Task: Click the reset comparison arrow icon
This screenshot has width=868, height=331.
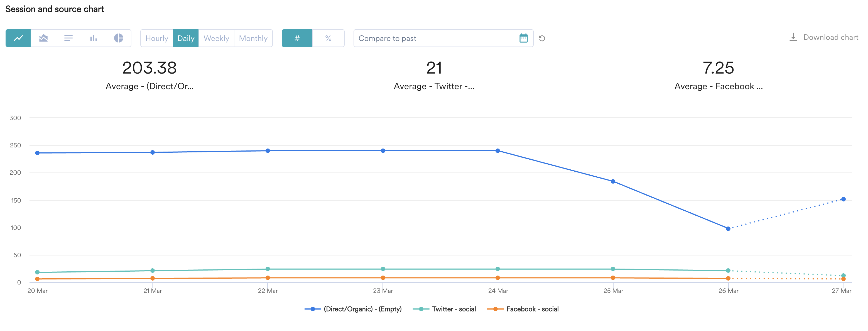Action: point(542,38)
